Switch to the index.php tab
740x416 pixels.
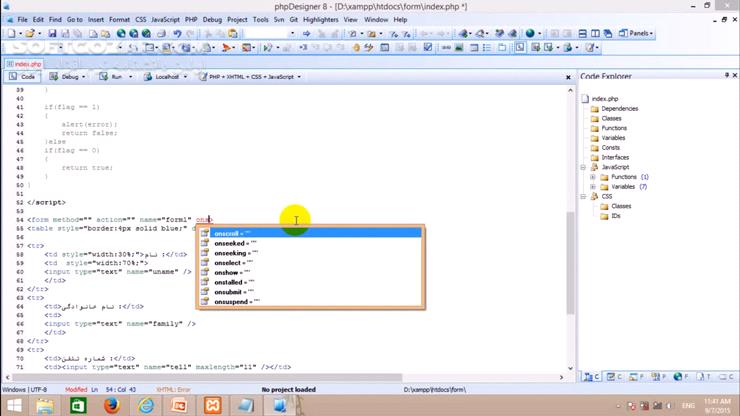coord(24,64)
